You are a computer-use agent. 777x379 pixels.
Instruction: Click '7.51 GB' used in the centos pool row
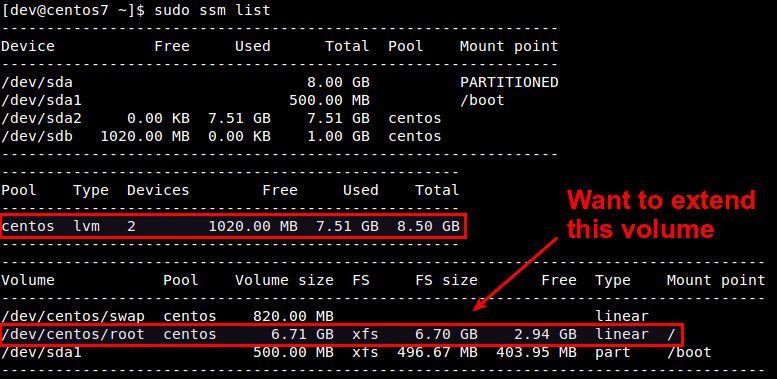click(x=347, y=226)
